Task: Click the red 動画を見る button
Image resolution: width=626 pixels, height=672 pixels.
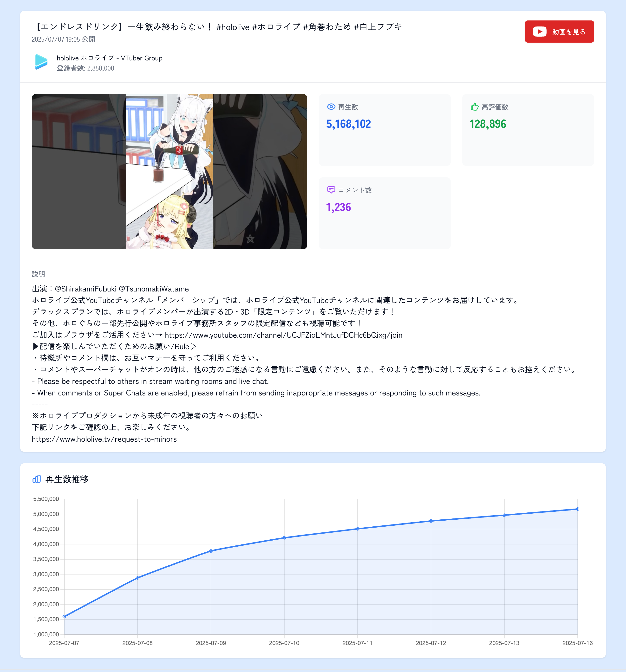Action: [x=559, y=32]
